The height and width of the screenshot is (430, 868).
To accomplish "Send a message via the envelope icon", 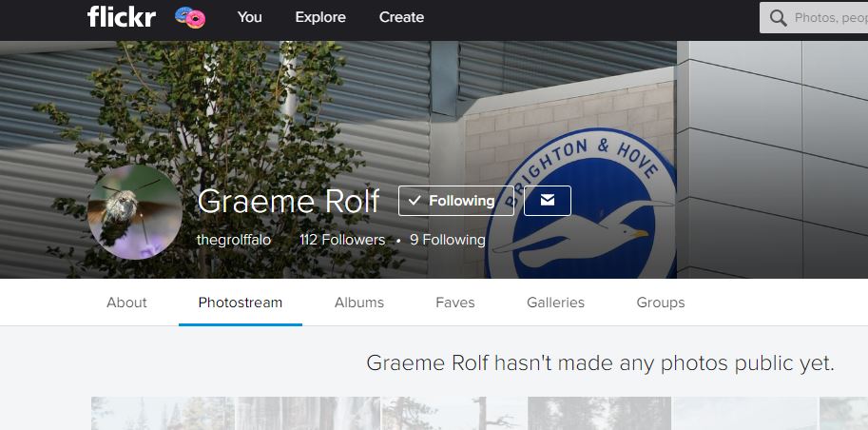I will pos(548,201).
